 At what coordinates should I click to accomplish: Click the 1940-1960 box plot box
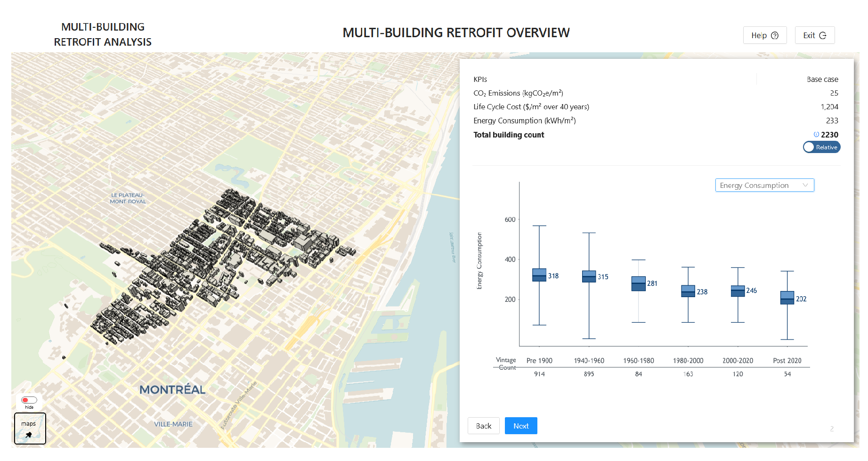(x=589, y=276)
